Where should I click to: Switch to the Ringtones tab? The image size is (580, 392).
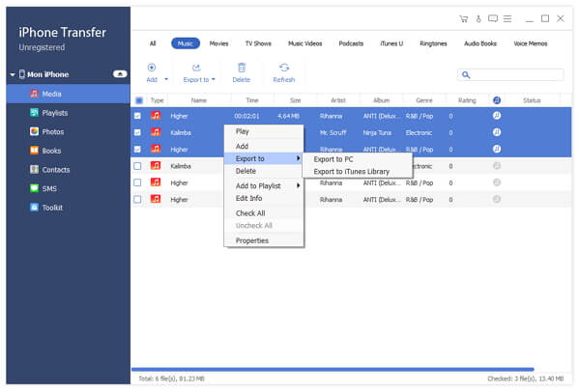[x=433, y=43]
